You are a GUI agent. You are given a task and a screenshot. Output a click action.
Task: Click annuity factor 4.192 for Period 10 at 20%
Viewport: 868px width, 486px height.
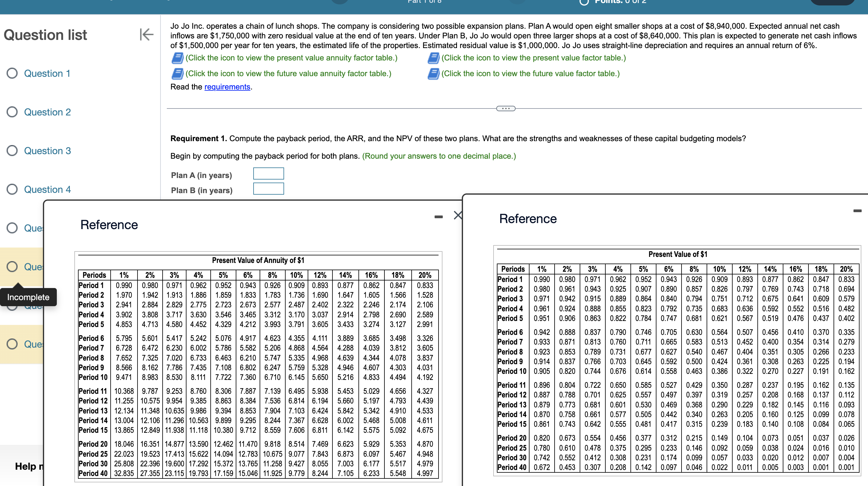coord(425,377)
